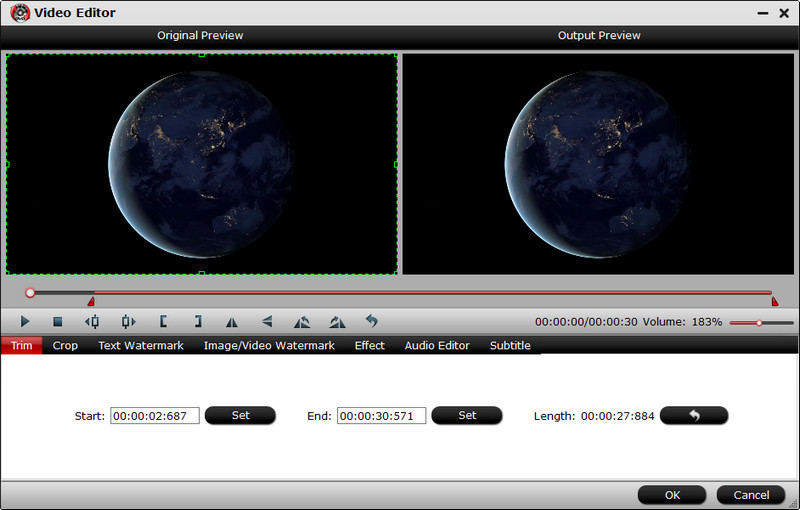Open the Audio Editor tab
The height and width of the screenshot is (510, 800).
pyautogui.click(x=437, y=346)
